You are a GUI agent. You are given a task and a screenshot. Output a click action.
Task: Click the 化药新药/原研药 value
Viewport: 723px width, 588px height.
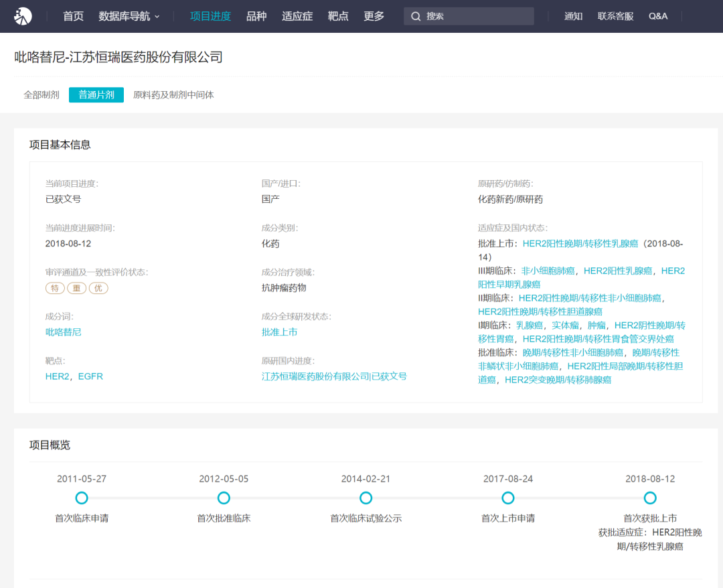tap(510, 199)
